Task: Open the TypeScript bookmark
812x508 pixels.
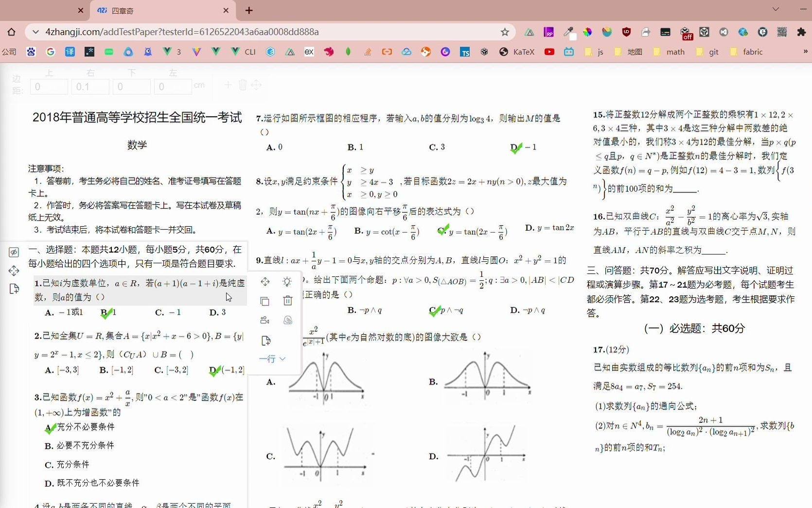Action: [465, 52]
